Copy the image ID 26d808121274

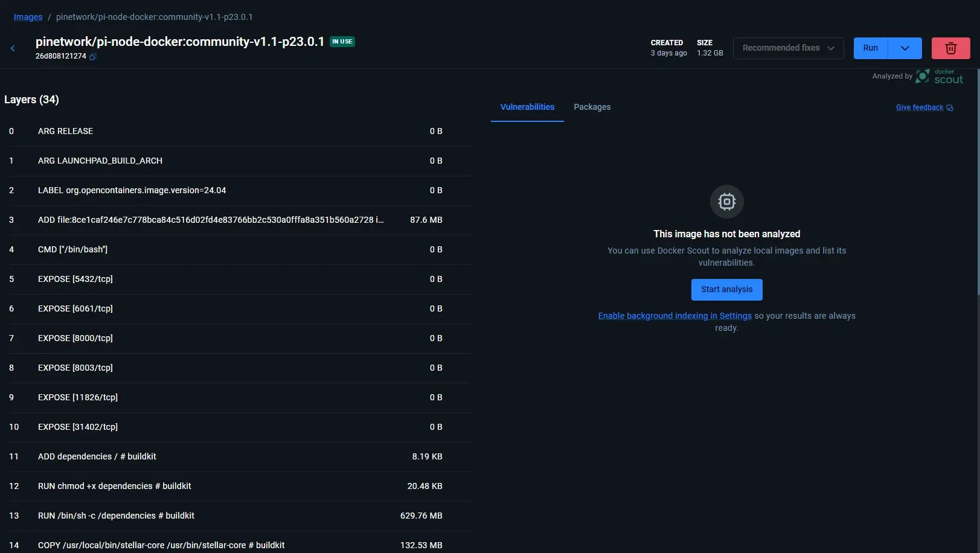tap(93, 57)
